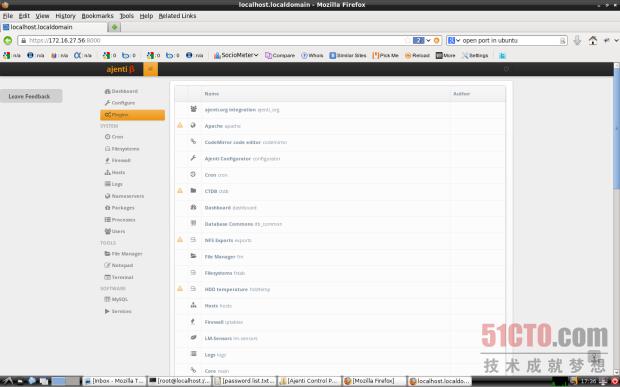Open the Edit menu

click(24, 16)
